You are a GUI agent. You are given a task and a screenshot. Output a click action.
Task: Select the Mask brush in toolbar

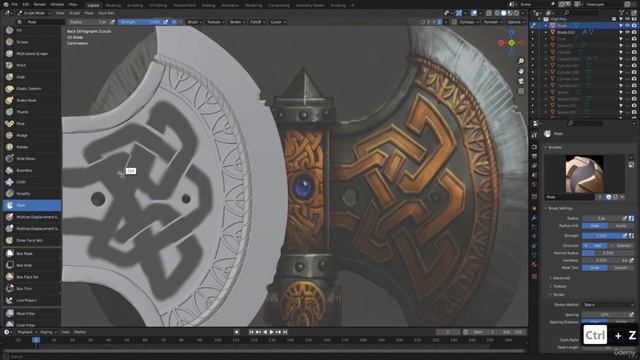[32, 205]
